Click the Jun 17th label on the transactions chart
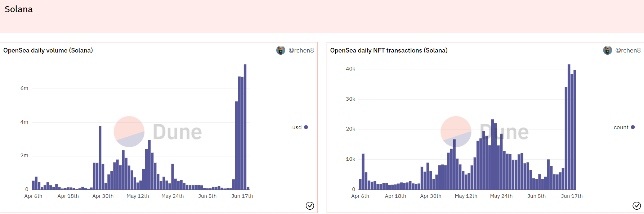This screenshot has width=644, height=214. [572, 196]
